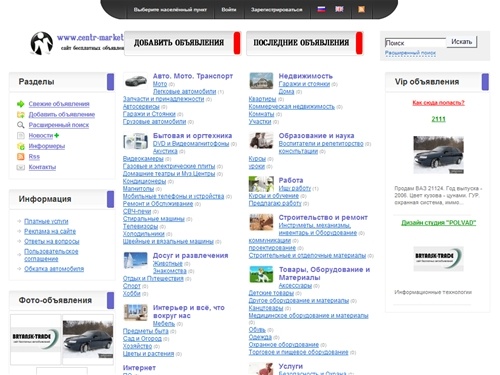The image size is (500, 375).
Task: Open Пользовательское соглашение link
Action: pyautogui.click(x=51, y=255)
